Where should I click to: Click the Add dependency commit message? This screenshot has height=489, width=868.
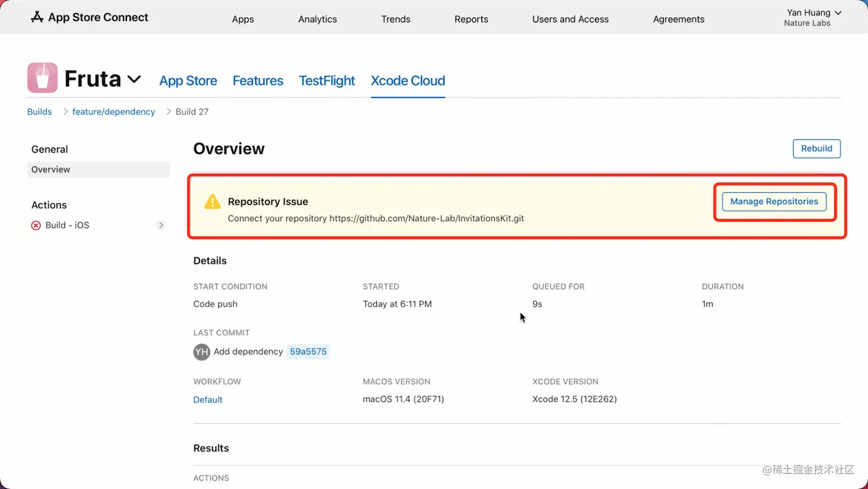coord(248,352)
